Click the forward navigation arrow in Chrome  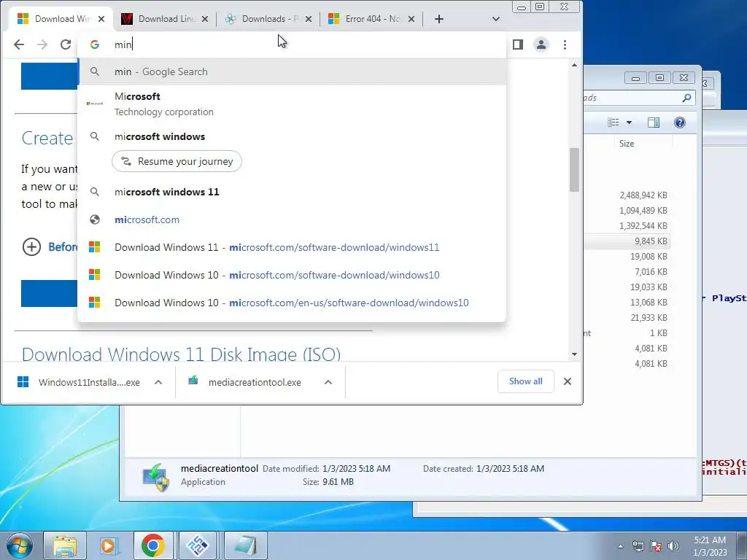(42, 44)
